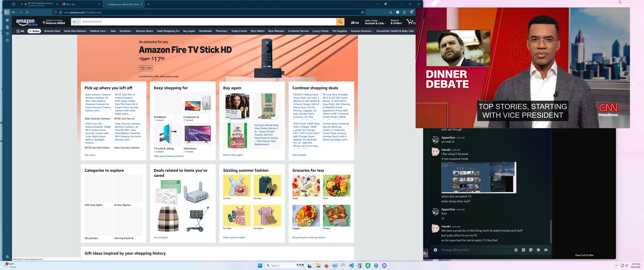Open the ChatGPT sidebar icon
Viewport: 644px width, 270px height.
(x=7, y=20)
